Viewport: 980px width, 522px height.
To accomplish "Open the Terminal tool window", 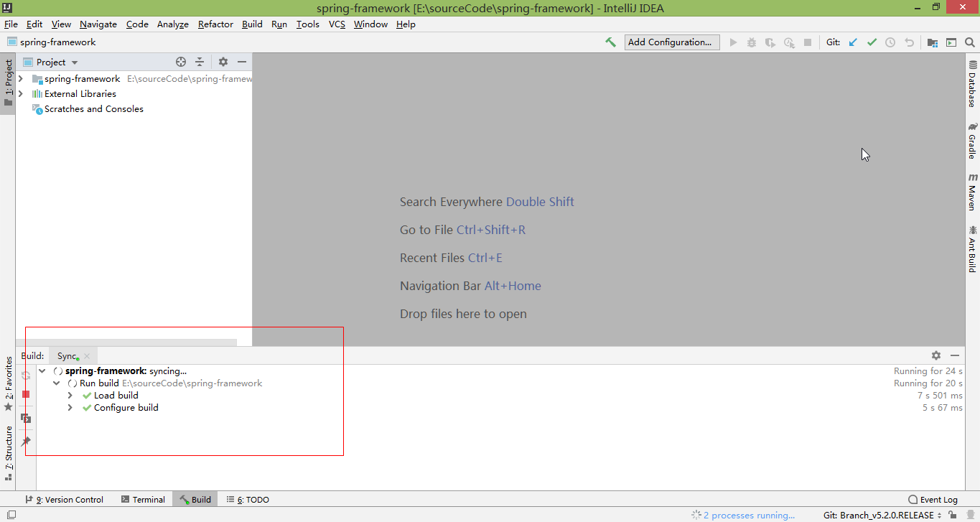I will click(143, 499).
